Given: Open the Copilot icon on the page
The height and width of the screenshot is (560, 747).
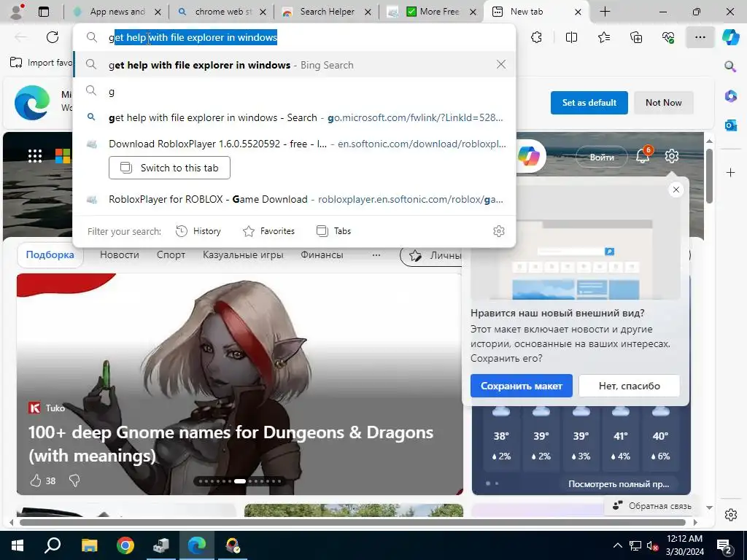Looking at the screenshot, I should (x=529, y=156).
